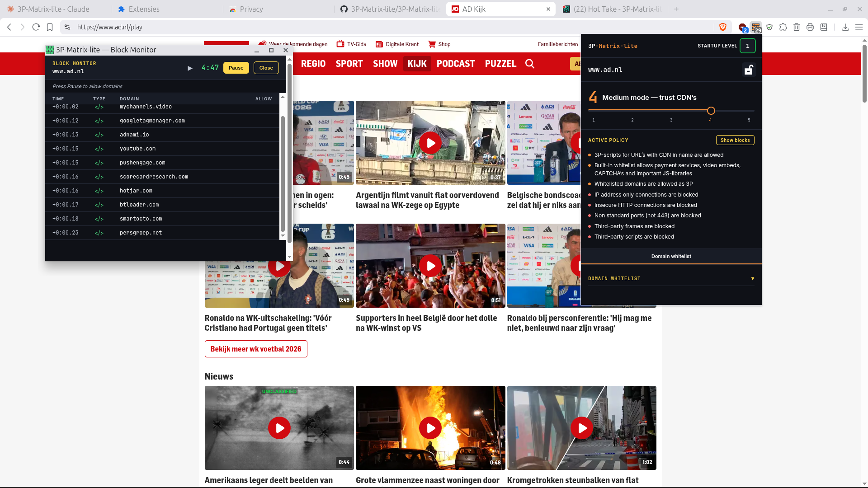Open the Extensions puzzle-piece menu
The image size is (868, 488).
(x=783, y=27)
